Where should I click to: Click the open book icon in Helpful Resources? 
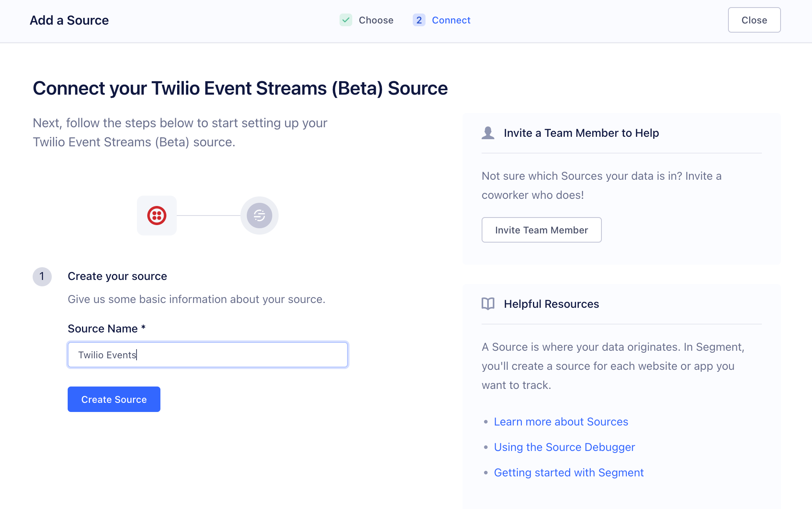point(487,303)
